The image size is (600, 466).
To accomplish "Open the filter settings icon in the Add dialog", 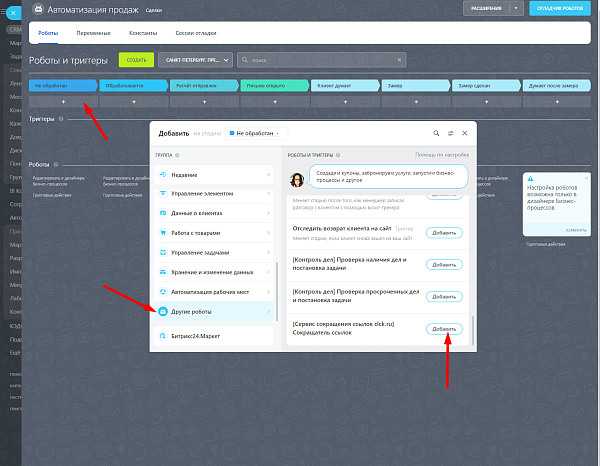I will (x=450, y=133).
